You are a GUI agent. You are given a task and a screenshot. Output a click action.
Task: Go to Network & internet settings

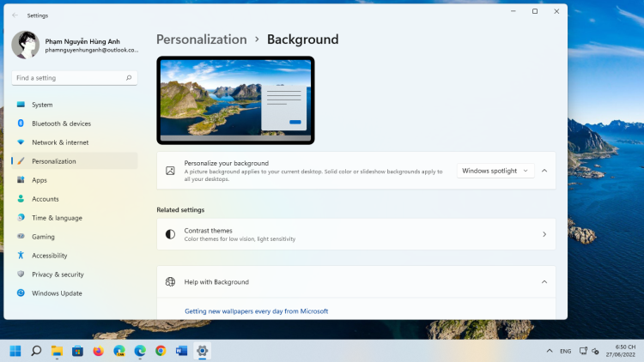pos(75,142)
